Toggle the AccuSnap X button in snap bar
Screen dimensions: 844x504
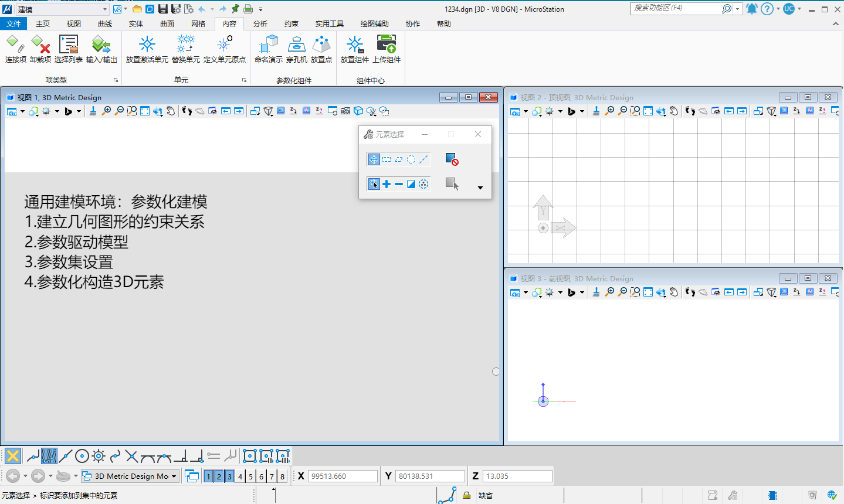click(x=13, y=455)
